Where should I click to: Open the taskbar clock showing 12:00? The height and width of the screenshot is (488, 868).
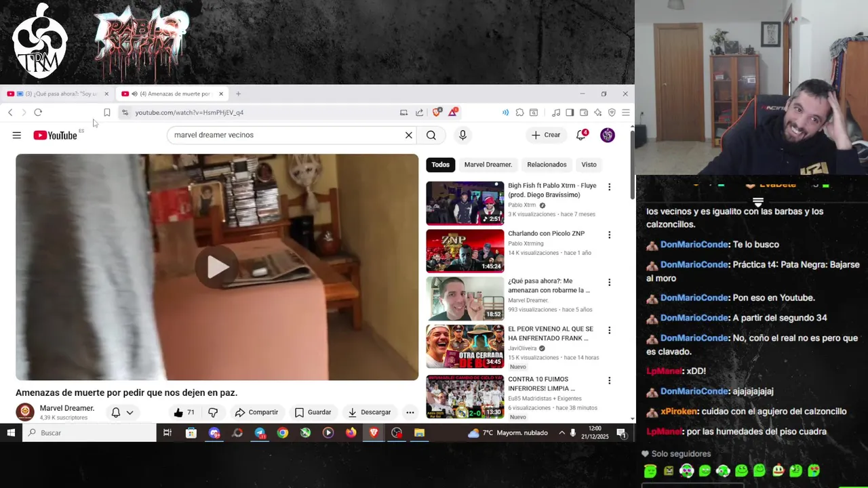click(x=595, y=432)
